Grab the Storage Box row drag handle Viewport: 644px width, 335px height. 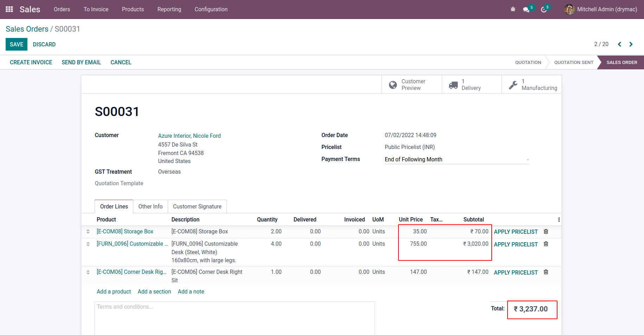(x=88, y=232)
